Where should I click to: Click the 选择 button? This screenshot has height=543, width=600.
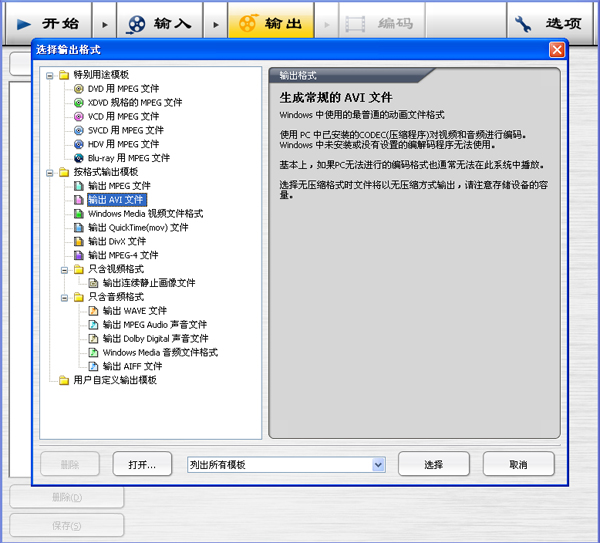pyautogui.click(x=434, y=464)
